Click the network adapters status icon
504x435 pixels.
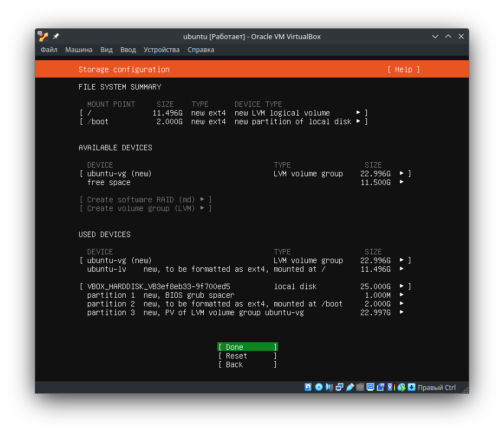[339, 387]
